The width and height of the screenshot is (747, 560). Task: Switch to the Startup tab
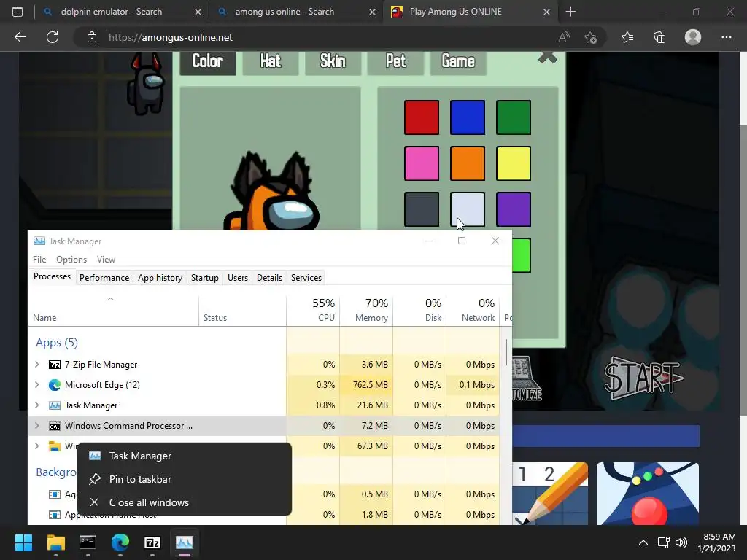[x=205, y=278]
